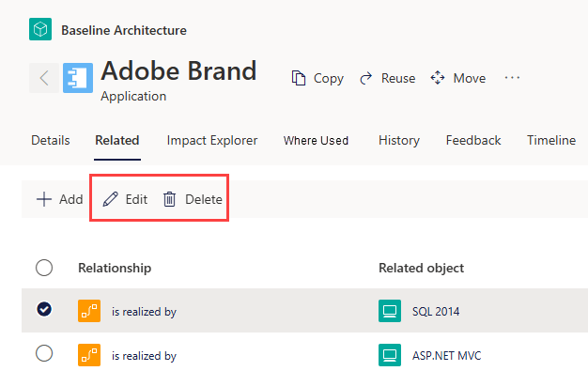The height and width of the screenshot is (371, 588).
Task: Click the Reuse button label
Action: tap(398, 78)
